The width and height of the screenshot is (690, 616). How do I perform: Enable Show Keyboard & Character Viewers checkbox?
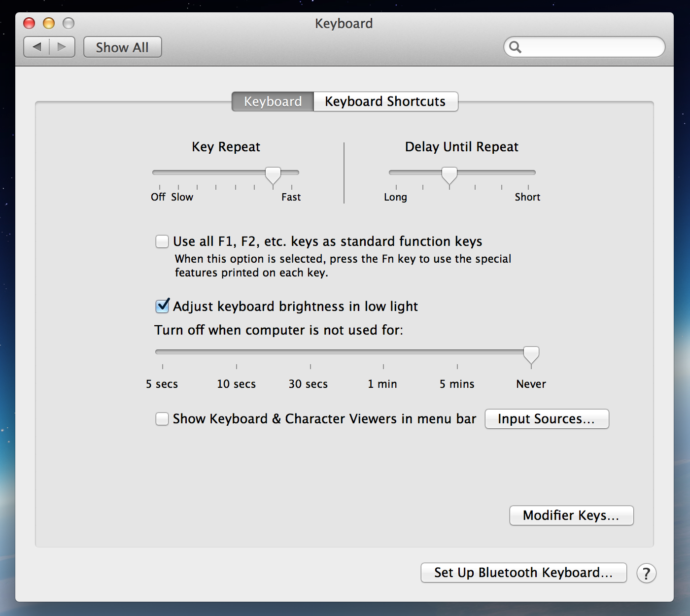click(162, 419)
